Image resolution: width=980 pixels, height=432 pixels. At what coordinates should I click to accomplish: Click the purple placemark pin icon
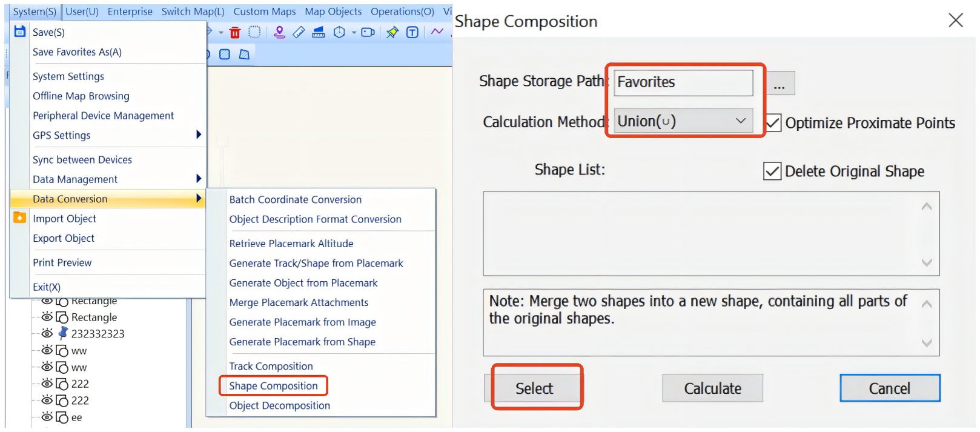click(x=279, y=32)
